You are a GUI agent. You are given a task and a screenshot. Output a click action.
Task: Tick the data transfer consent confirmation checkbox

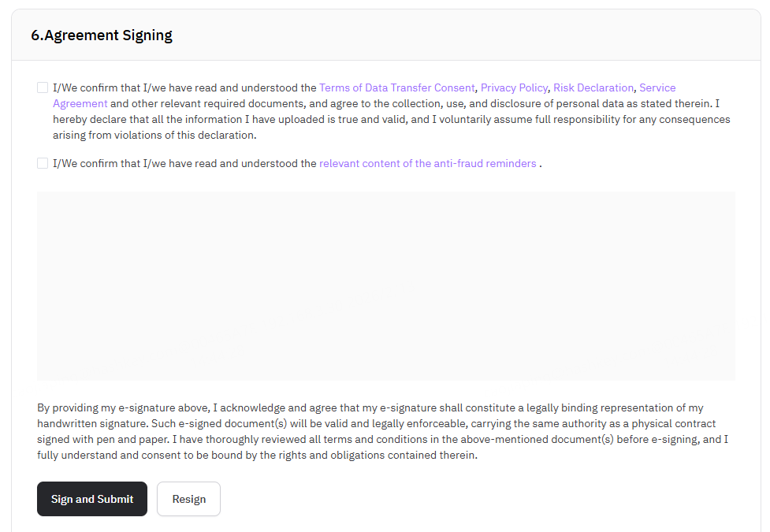(43, 87)
